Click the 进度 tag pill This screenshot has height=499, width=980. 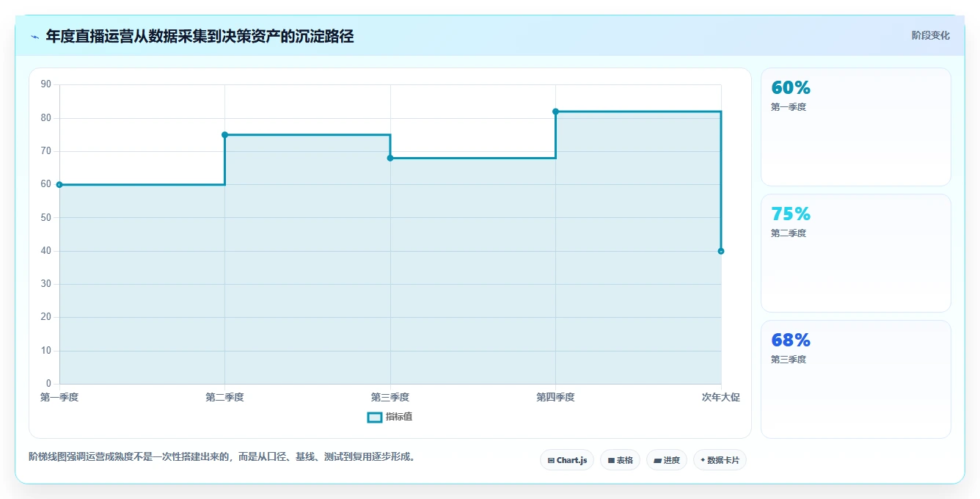666,460
